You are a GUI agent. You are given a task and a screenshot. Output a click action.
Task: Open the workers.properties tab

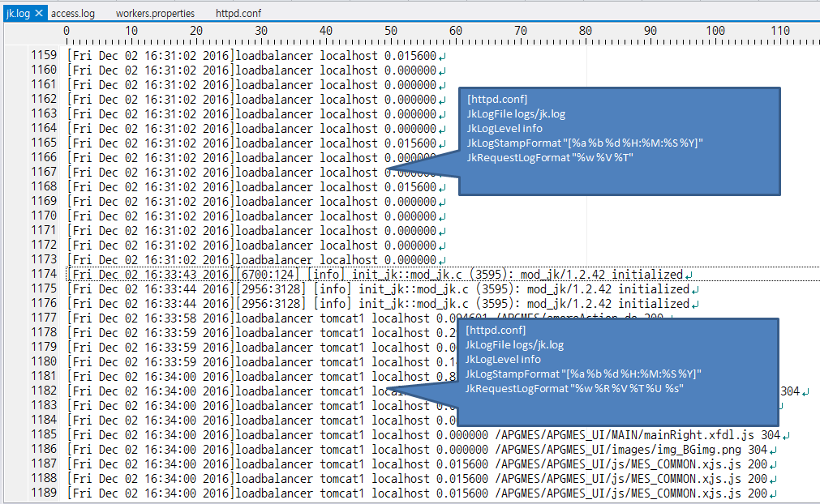click(x=155, y=14)
